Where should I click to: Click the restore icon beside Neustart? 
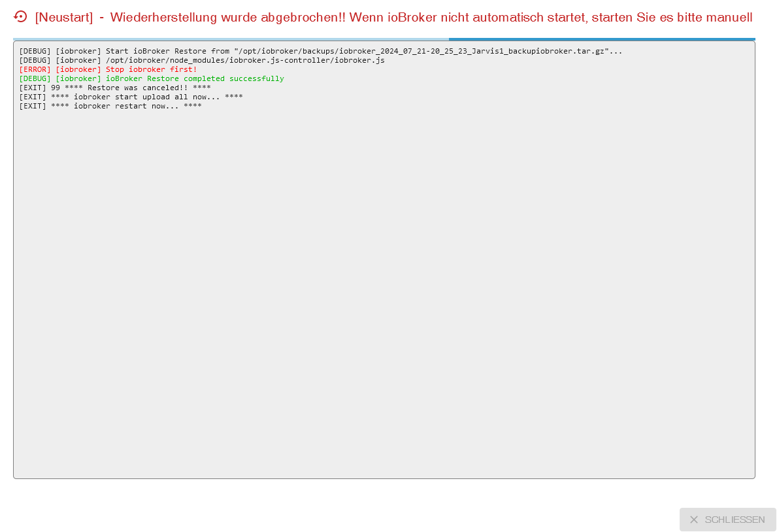point(20,17)
